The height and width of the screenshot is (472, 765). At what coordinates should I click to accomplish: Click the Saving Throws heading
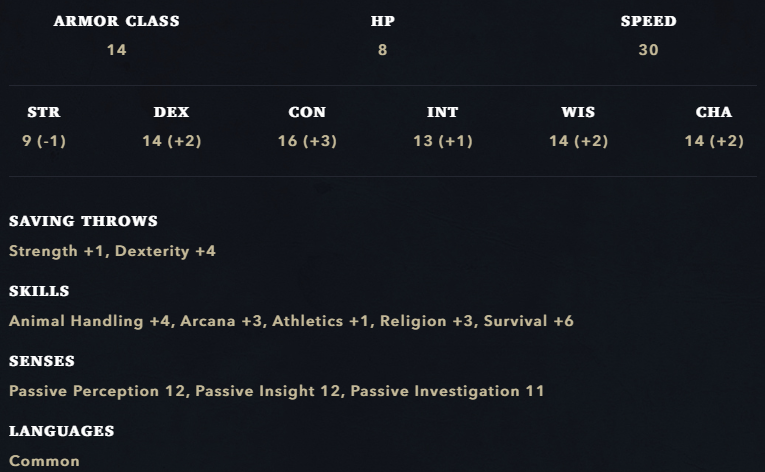[83, 221]
